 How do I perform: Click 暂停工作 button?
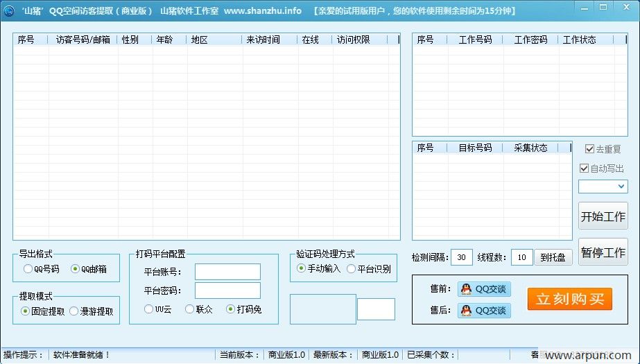click(603, 252)
